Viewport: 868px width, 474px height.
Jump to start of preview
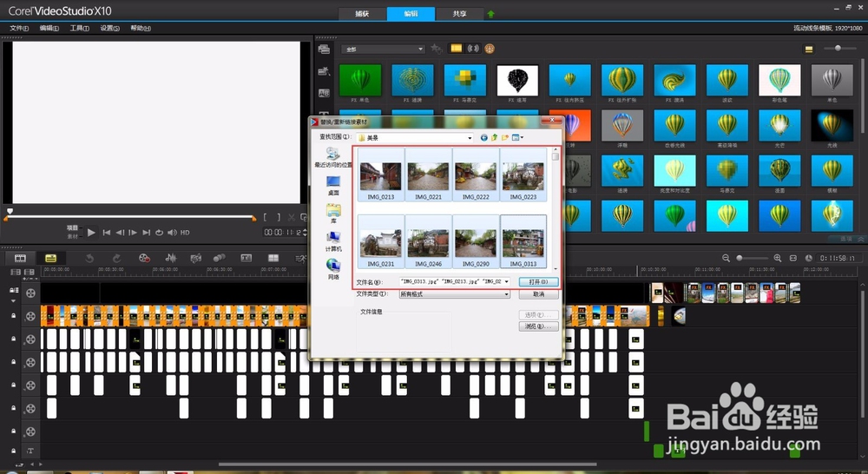(x=106, y=233)
